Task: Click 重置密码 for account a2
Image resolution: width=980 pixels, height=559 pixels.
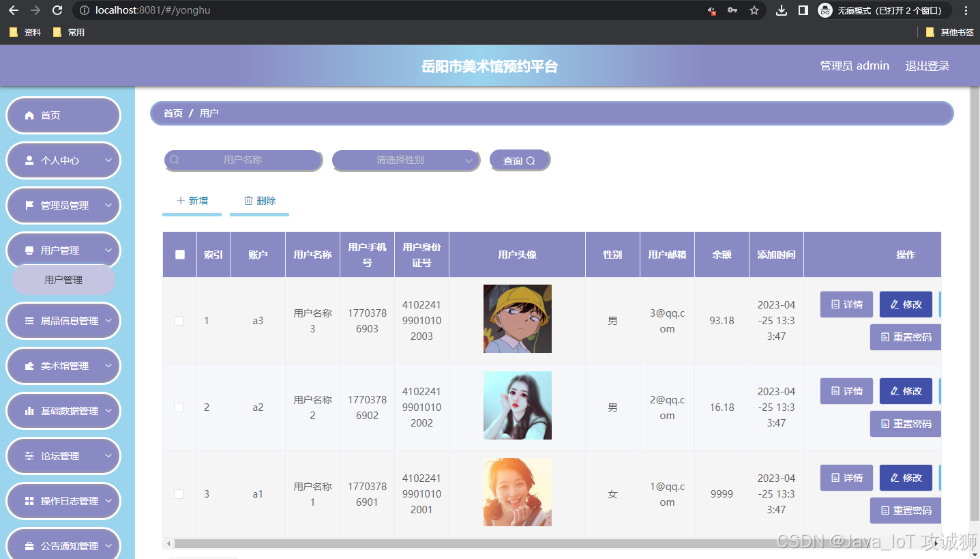Action: tap(906, 424)
